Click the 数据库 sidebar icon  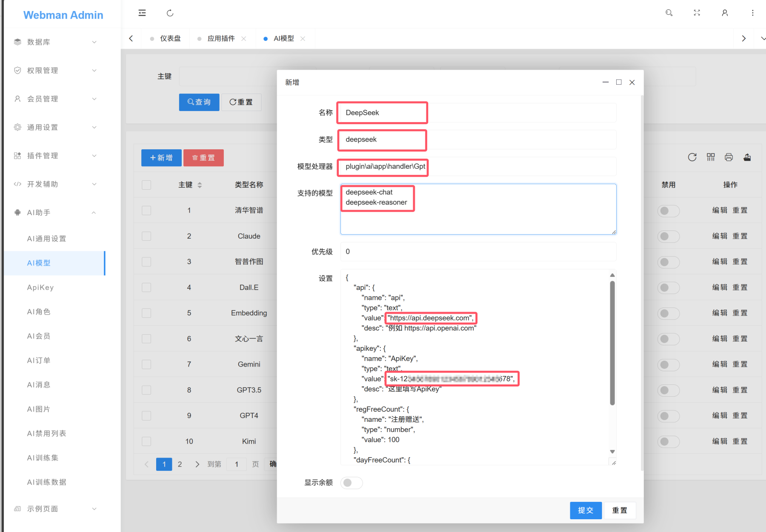(x=17, y=42)
